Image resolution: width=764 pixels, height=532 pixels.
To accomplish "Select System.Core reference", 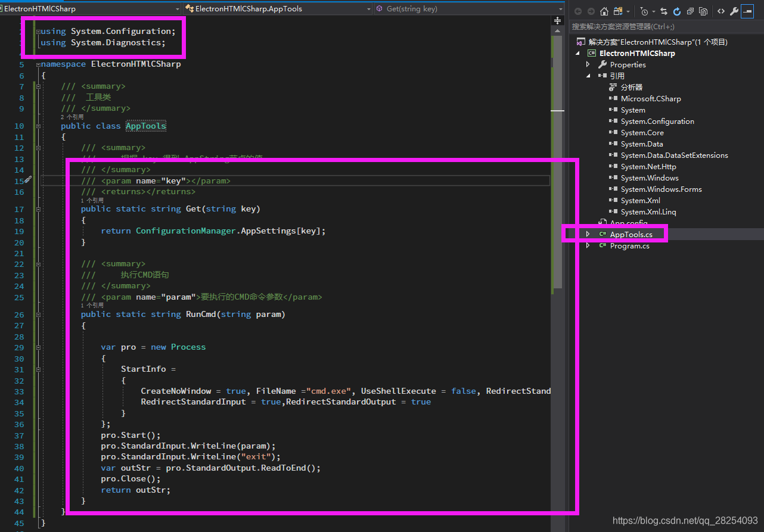I will [x=642, y=133].
